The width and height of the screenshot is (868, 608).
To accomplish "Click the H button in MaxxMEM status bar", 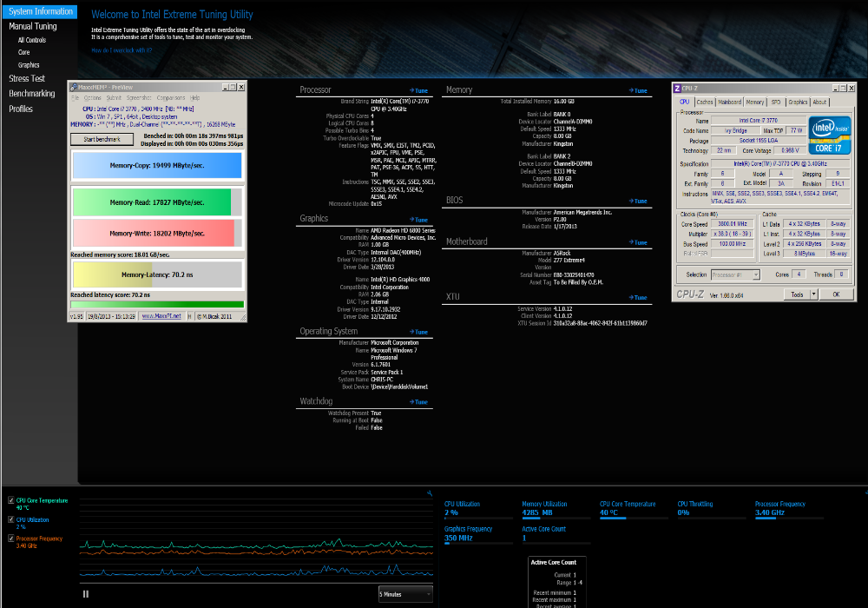I will (189, 316).
